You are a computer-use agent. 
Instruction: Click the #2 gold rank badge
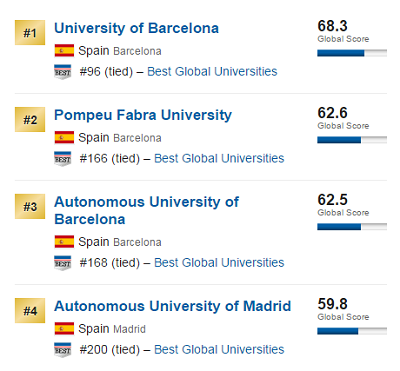pos(30,119)
